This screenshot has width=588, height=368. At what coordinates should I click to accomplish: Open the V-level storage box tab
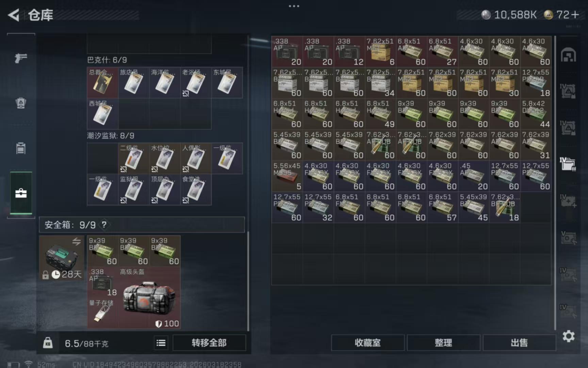tap(568, 238)
